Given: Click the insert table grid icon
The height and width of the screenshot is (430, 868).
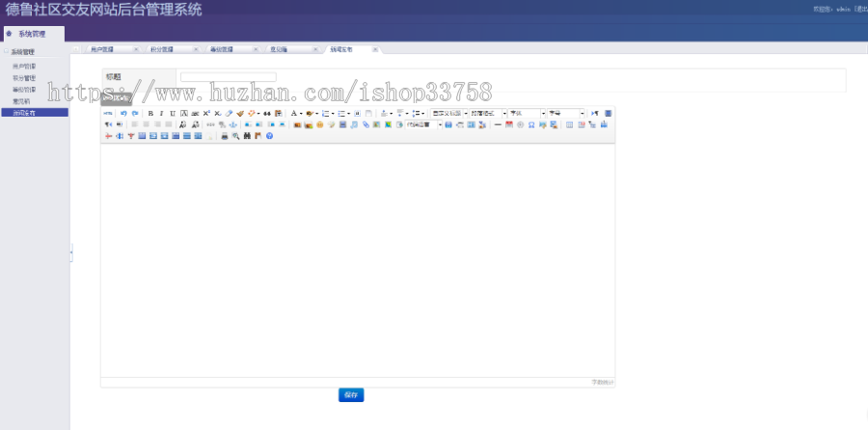Looking at the screenshot, I should click(x=570, y=124).
